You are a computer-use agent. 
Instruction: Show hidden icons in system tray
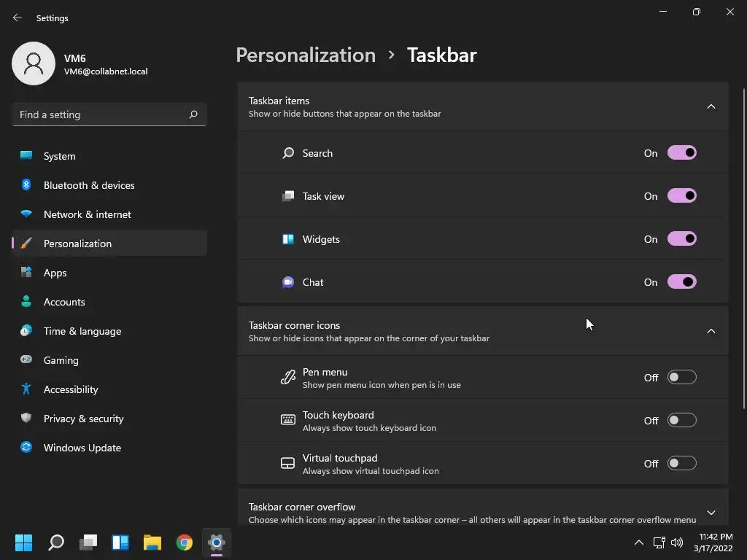pos(638,542)
